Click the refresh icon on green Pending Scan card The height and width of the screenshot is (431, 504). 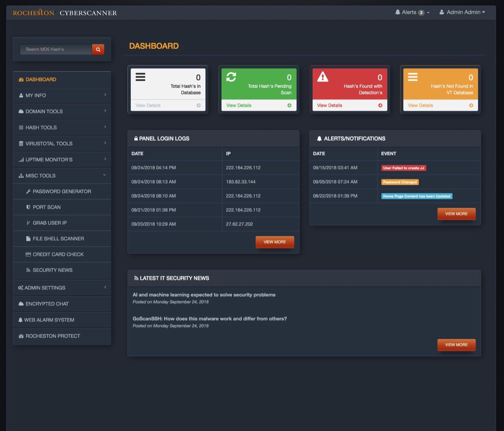(x=231, y=77)
